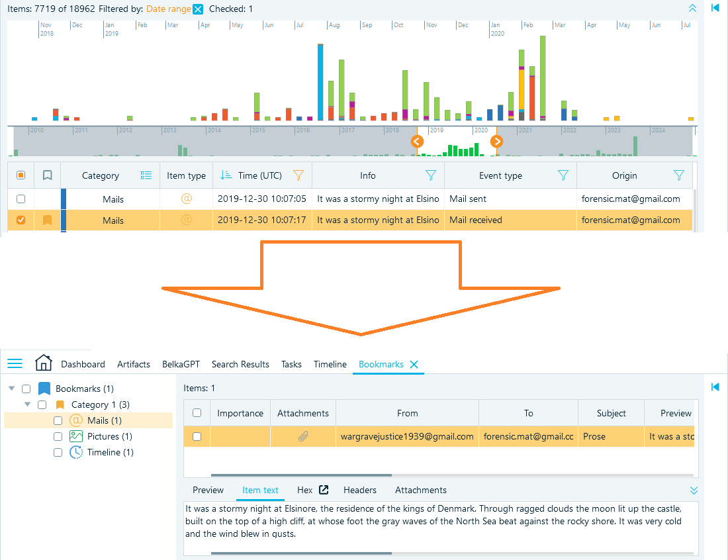The width and height of the screenshot is (728, 560).
Task: Open the Dashboard tab
Action: click(x=83, y=365)
